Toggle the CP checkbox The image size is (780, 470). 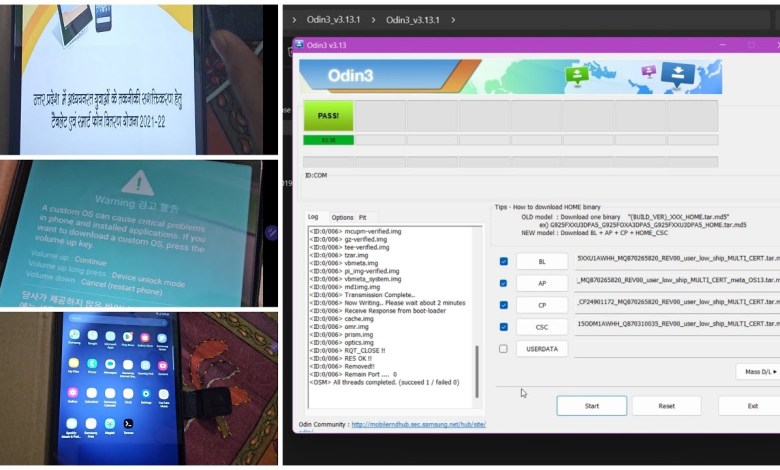tap(503, 305)
